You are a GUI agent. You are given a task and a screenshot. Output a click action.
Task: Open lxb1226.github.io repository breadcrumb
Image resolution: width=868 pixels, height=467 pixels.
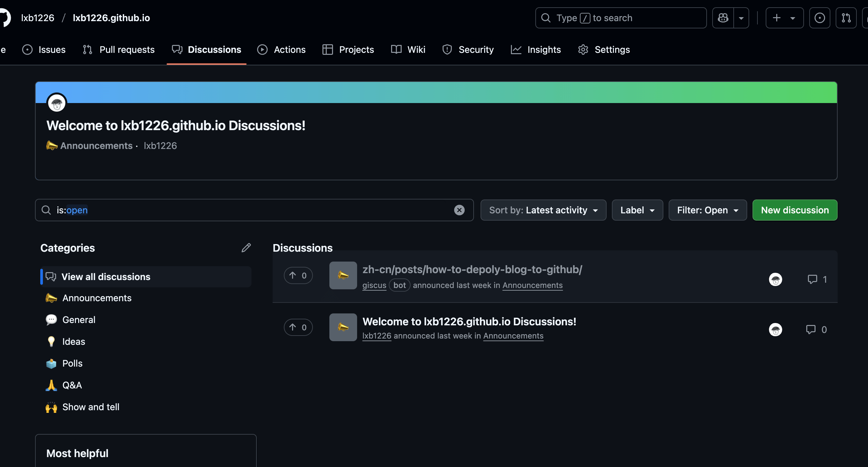coord(112,18)
